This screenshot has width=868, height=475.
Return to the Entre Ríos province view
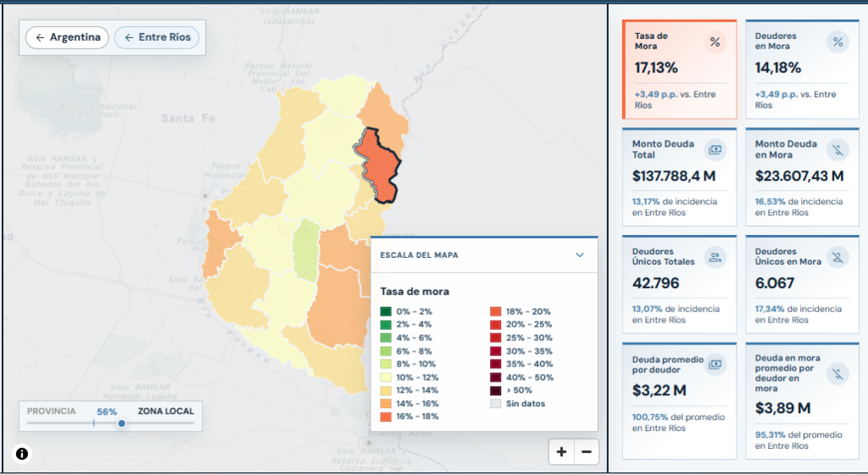[x=157, y=37]
